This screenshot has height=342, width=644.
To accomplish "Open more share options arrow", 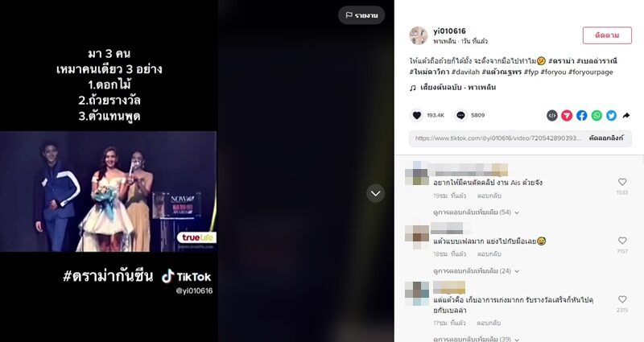I will [626, 116].
